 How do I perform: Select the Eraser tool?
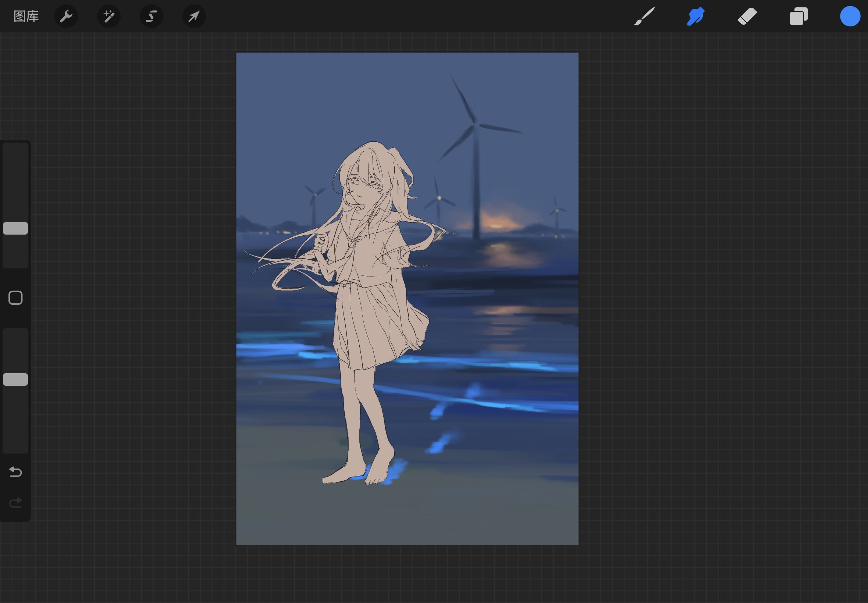click(747, 16)
